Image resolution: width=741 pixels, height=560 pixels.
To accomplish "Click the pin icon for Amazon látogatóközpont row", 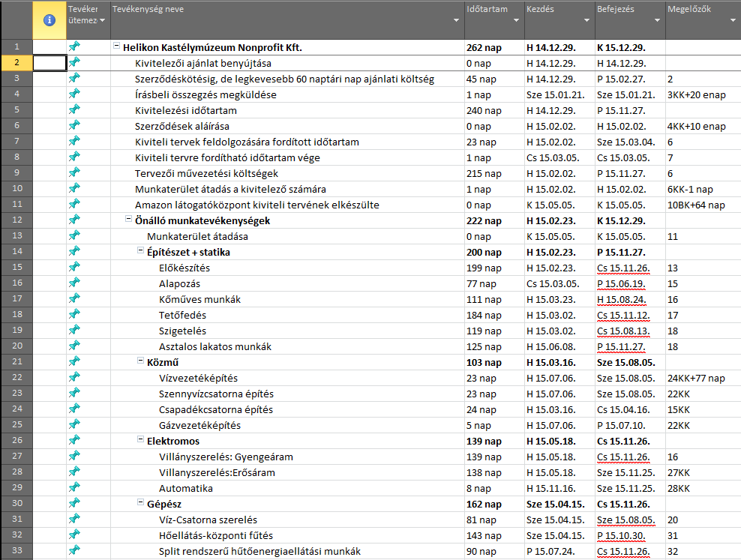I will pyautogui.click(x=74, y=203).
